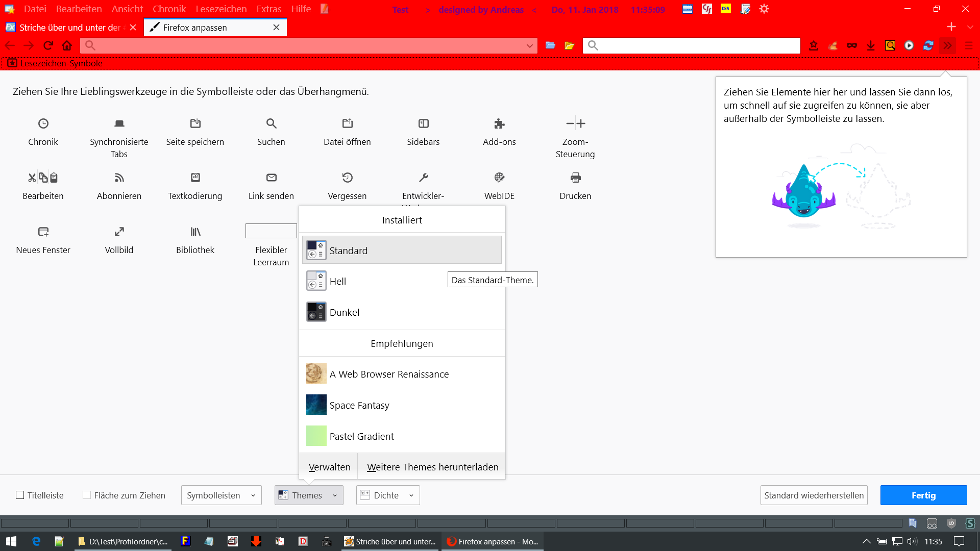The image size is (980, 551).
Task: Click the Pastel Gradient green swatch
Action: point(316,436)
